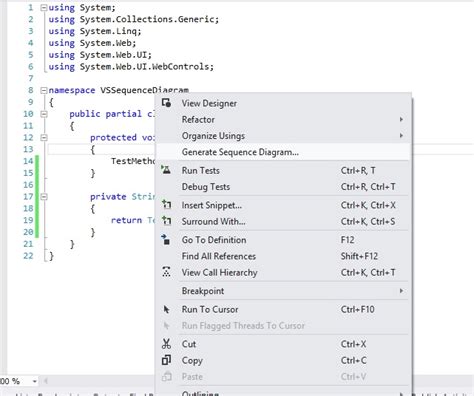Click 'using System.Linq;' code line
Image resolution: width=474 pixels, height=396 pixels.
(x=95, y=31)
